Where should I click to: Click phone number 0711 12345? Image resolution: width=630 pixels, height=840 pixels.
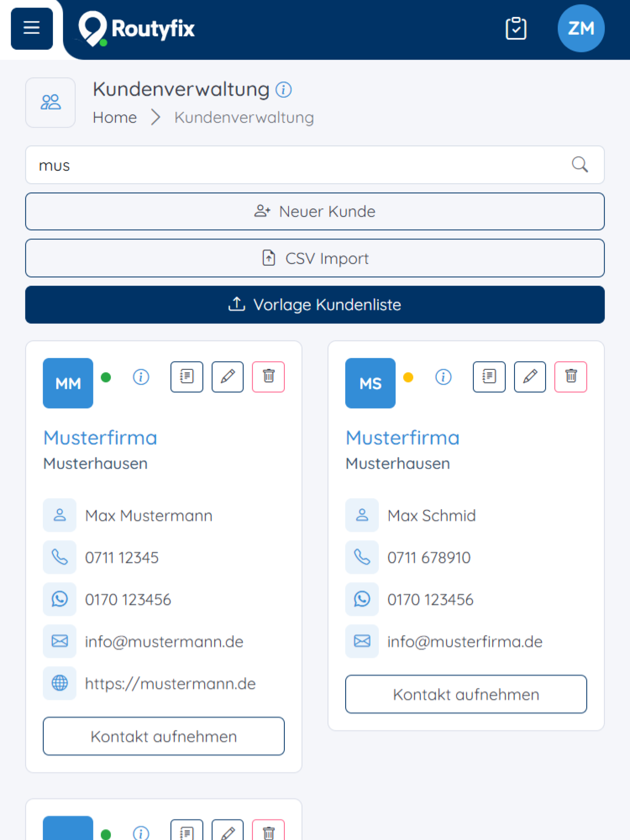point(121,557)
